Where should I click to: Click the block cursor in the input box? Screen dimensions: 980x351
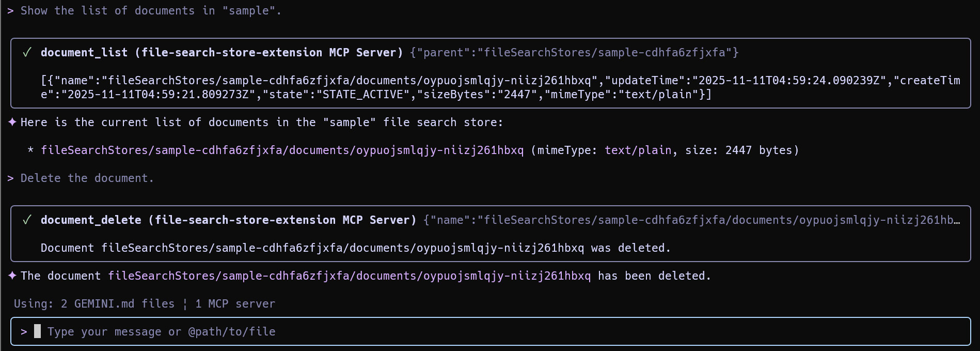coord(37,331)
